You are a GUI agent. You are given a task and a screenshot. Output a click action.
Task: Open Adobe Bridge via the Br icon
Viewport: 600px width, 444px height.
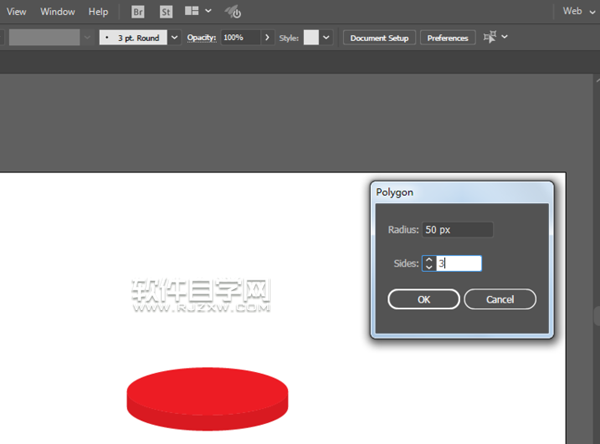point(138,12)
